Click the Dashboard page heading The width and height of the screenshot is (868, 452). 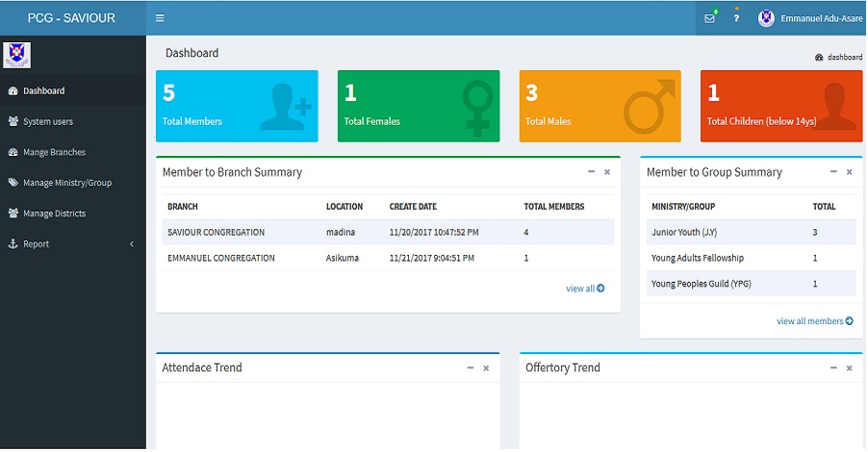click(x=192, y=53)
